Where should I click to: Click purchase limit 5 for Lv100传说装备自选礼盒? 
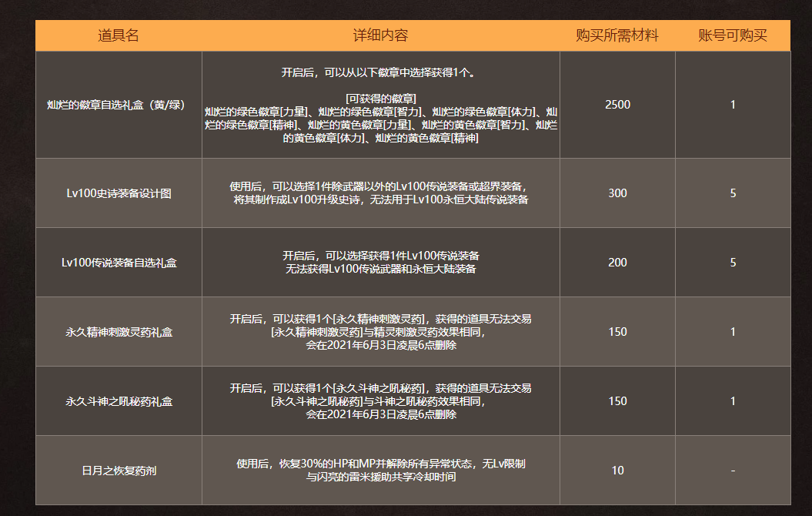(x=733, y=263)
